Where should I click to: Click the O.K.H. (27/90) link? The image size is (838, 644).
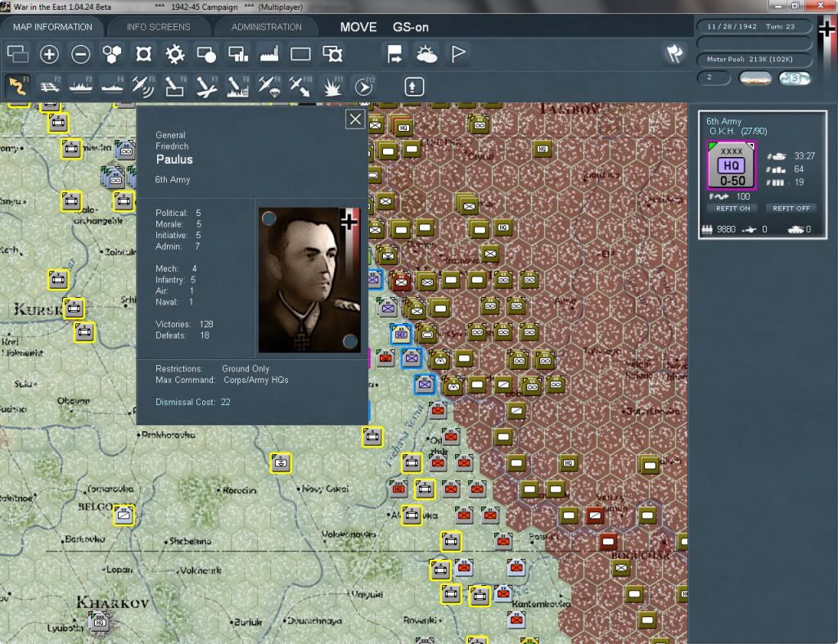[738, 132]
